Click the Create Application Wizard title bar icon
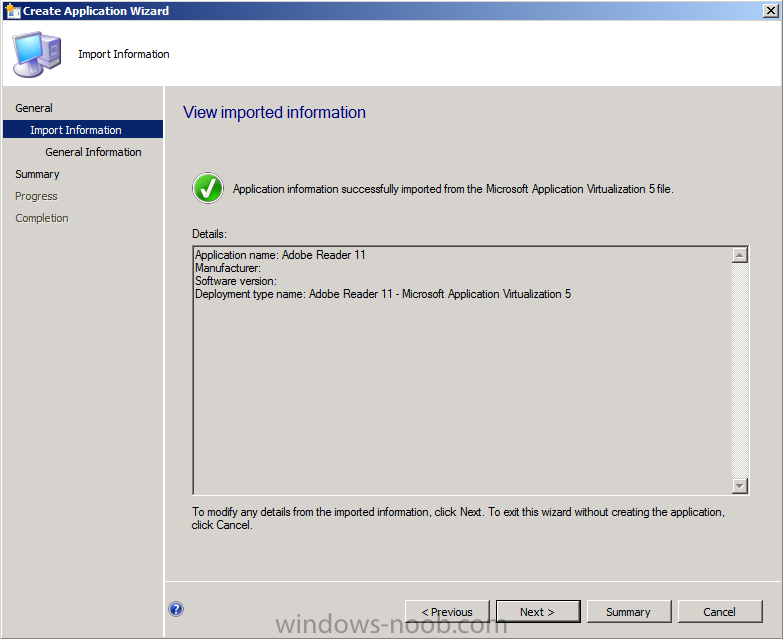783x639 pixels. click(12, 10)
